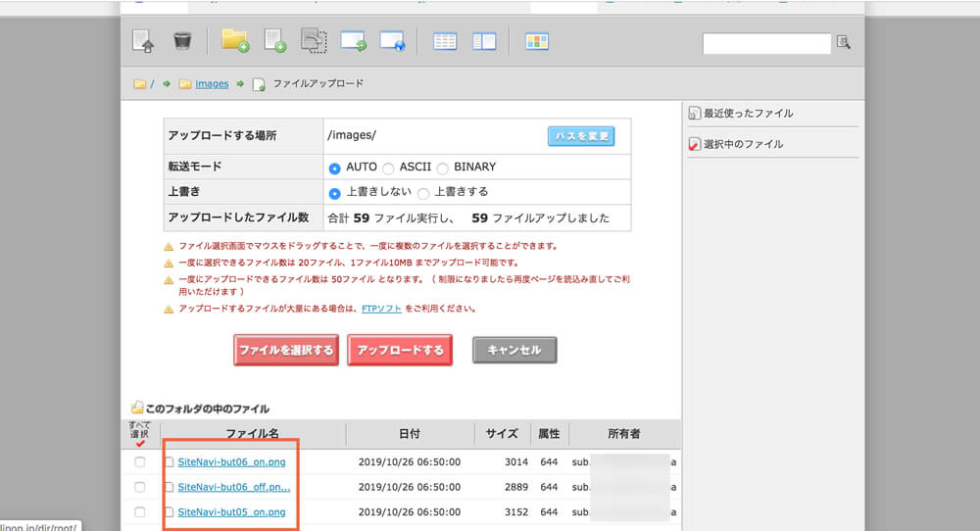
Task: Check outer box for SiteNavi-but05_on.png row
Action: pyautogui.click(x=140, y=512)
